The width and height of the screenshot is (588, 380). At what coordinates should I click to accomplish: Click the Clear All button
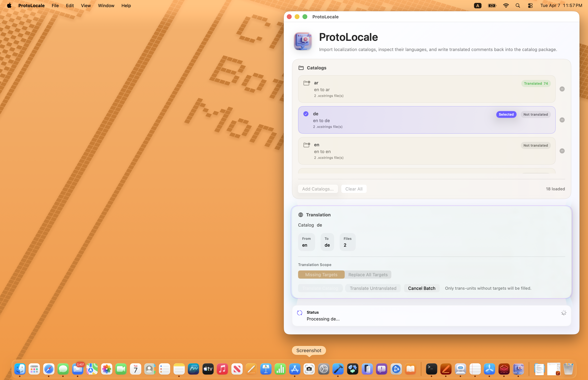(x=354, y=189)
